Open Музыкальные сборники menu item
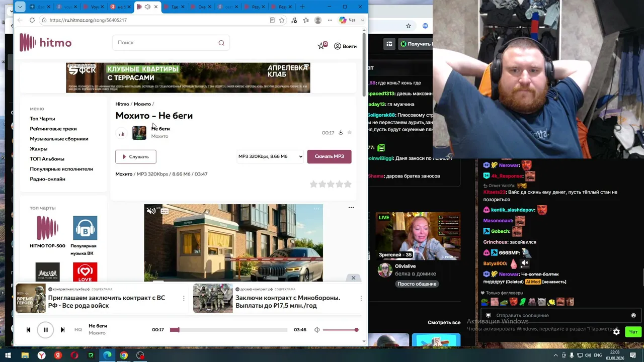The height and width of the screenshot is (362, 644). point(59,139)
